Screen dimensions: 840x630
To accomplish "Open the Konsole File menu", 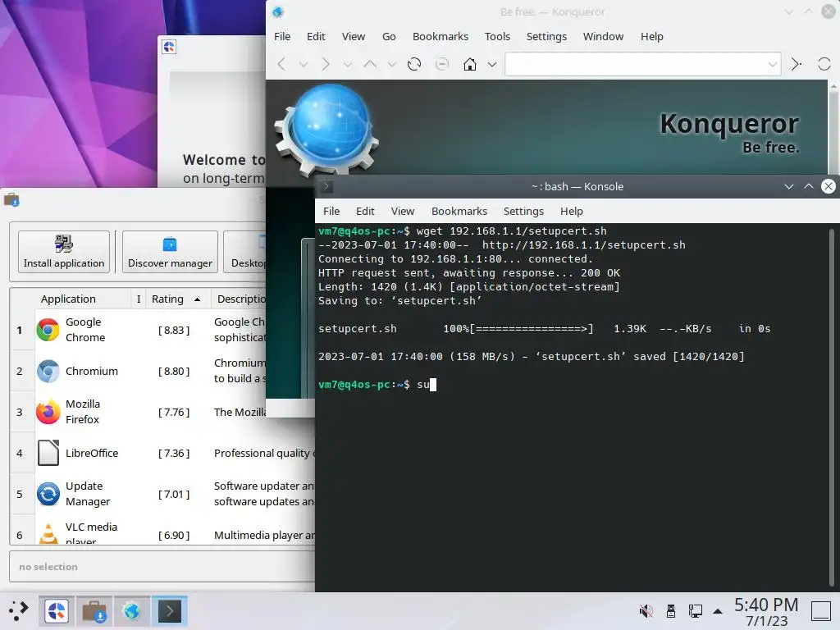I will click(331, 211).
